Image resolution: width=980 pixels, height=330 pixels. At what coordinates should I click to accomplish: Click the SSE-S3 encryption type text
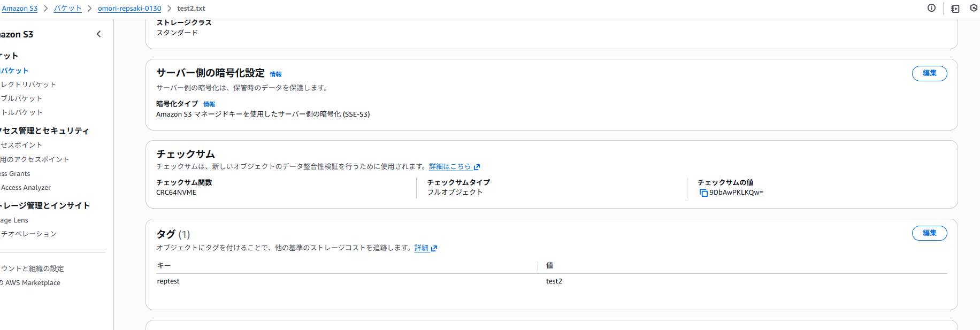coord(263,114)
